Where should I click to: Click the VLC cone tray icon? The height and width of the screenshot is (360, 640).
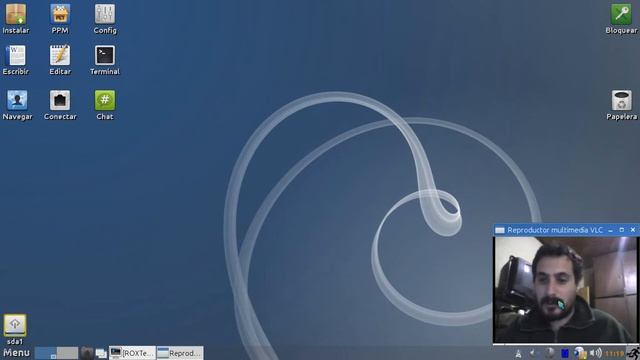click(518, 354)
